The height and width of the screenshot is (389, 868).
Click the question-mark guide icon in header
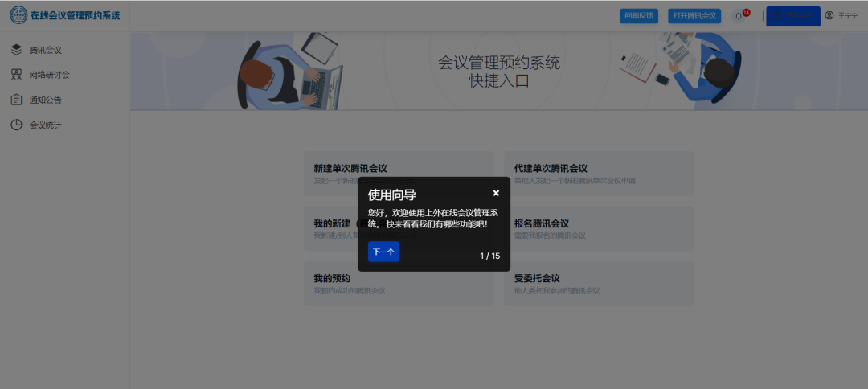tap(777, 16)
